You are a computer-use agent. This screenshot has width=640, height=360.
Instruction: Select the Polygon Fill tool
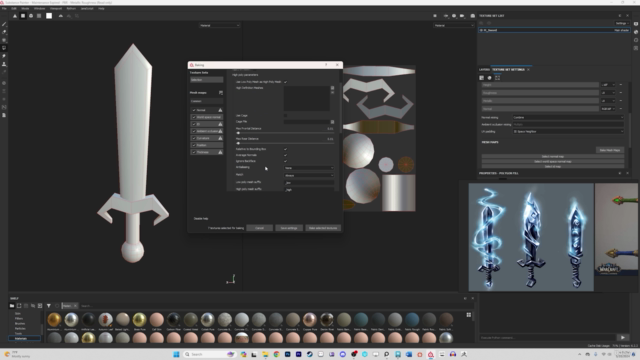[x=4, y=48]
